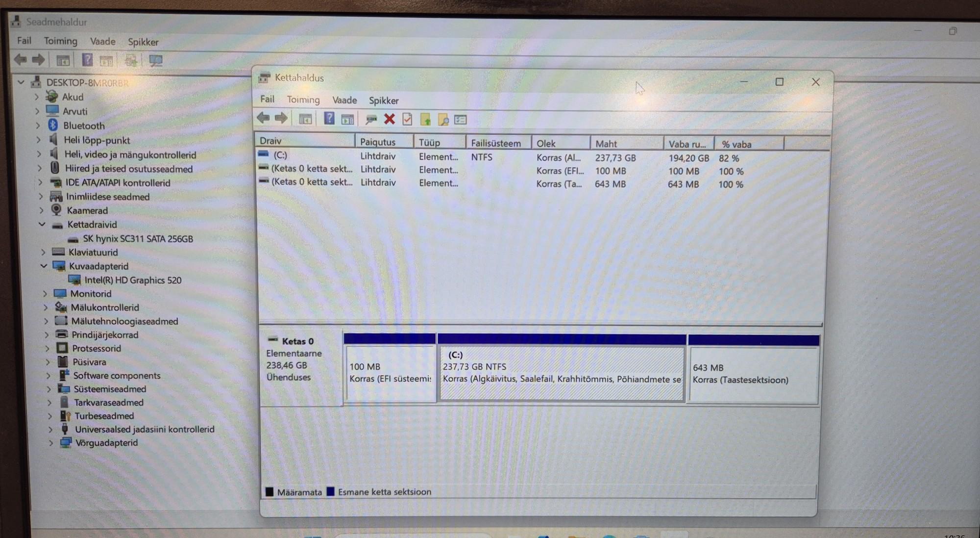Screen dimensions: 980x538
Task: Click the Monitorid device icon
Action: 60,293
